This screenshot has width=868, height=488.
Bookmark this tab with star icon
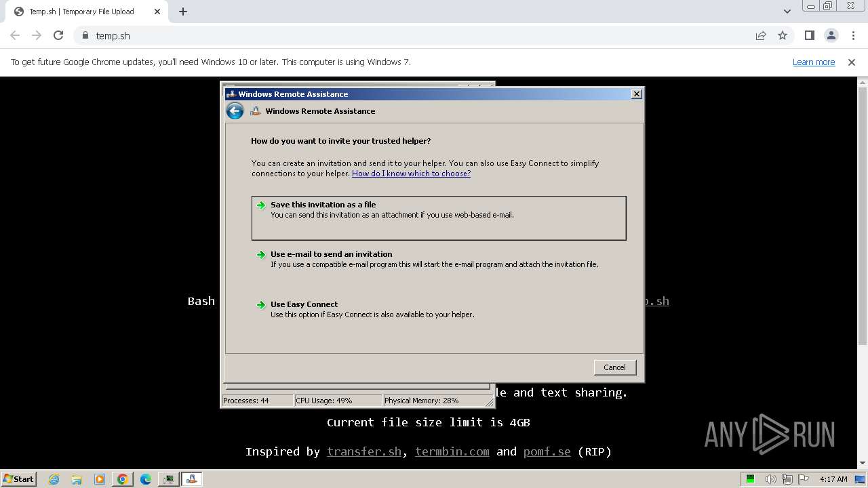click(x=783, y=36)
